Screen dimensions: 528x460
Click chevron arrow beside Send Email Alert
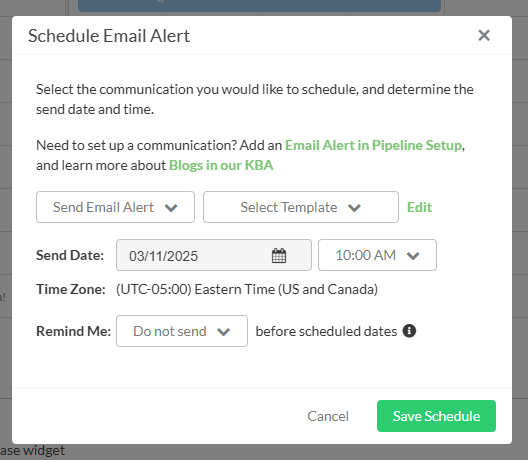(171, 208)
